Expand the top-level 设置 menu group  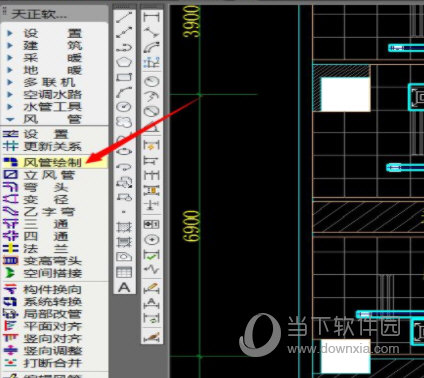tap(54, 33)
